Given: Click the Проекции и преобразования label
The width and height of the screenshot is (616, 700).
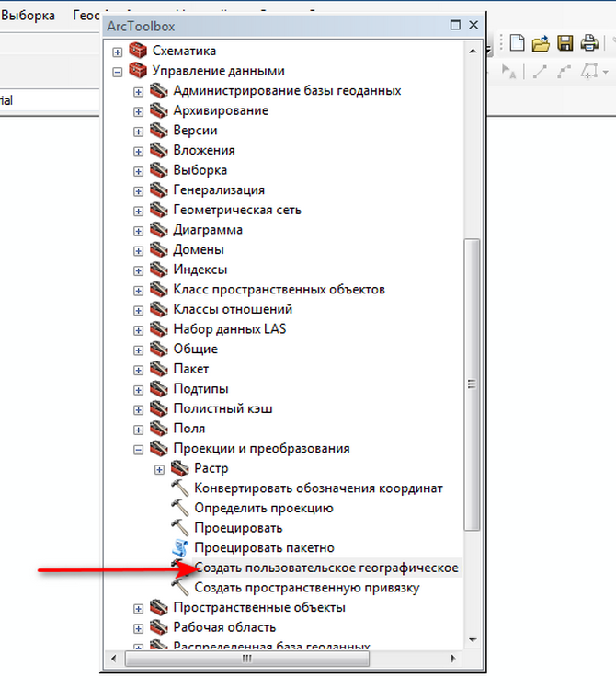Looking at the screenshot, I should pyautogui.click(x=262, y=448).
